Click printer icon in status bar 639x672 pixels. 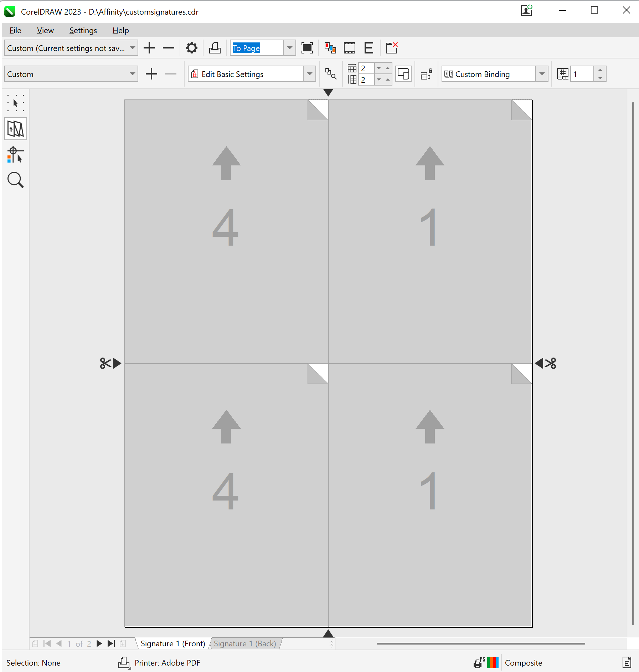(x=124, y=663)
